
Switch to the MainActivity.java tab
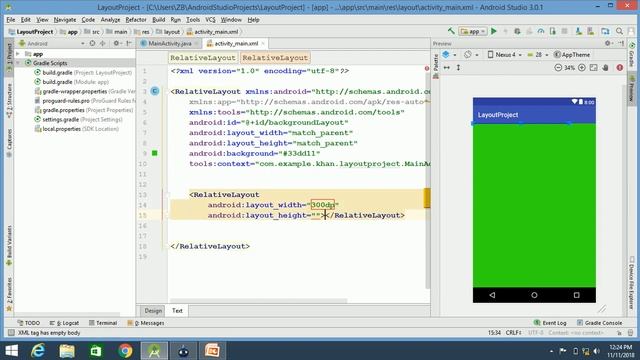coord(169,43)
